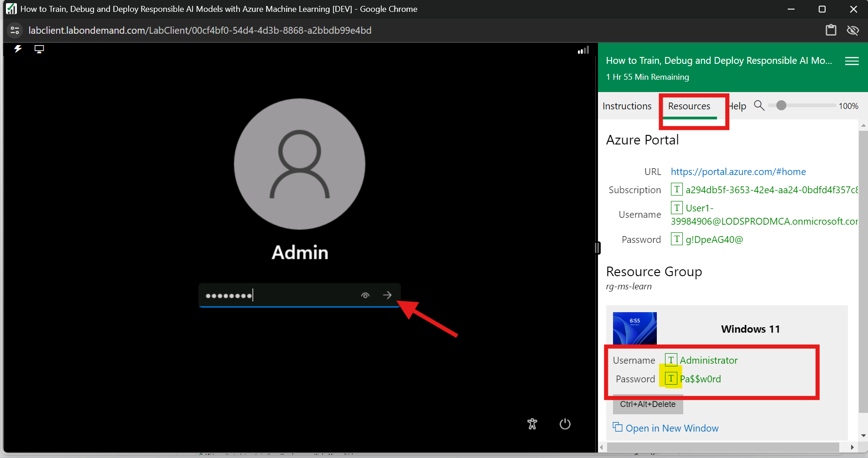
Task: Open the hamburger menu in lab header
Action: (x=852, y=61)
